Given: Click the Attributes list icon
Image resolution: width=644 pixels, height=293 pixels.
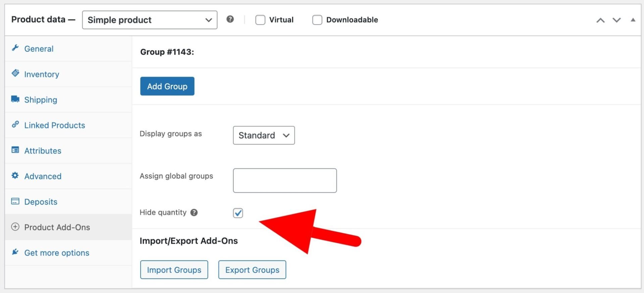Looking at the screenshot, I should (x=15, y=150).
